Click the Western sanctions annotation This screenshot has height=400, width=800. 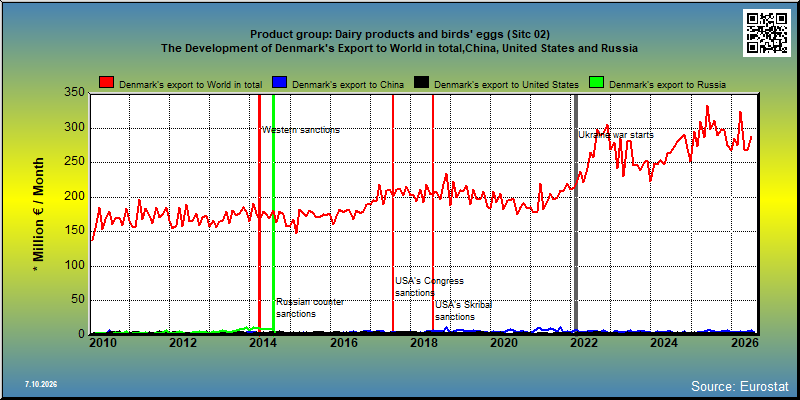point(301,130)
